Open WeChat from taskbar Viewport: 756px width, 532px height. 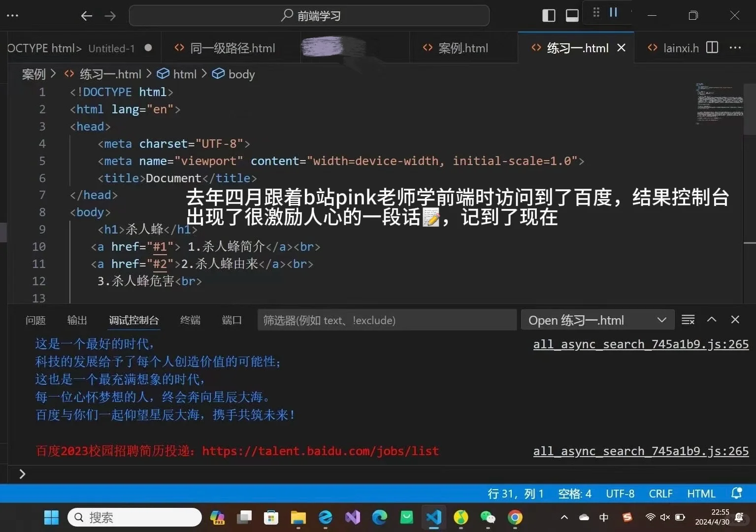[x=488, y=517]
